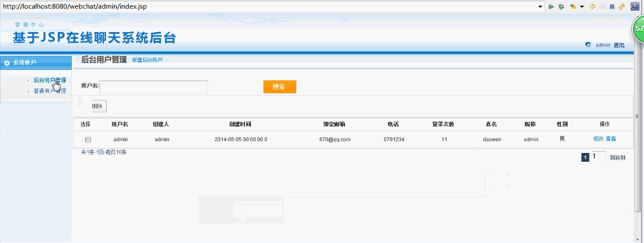This screenshot has width=644, height=243.
Task: Click the address bar URL field
Action: coord(269,6)
